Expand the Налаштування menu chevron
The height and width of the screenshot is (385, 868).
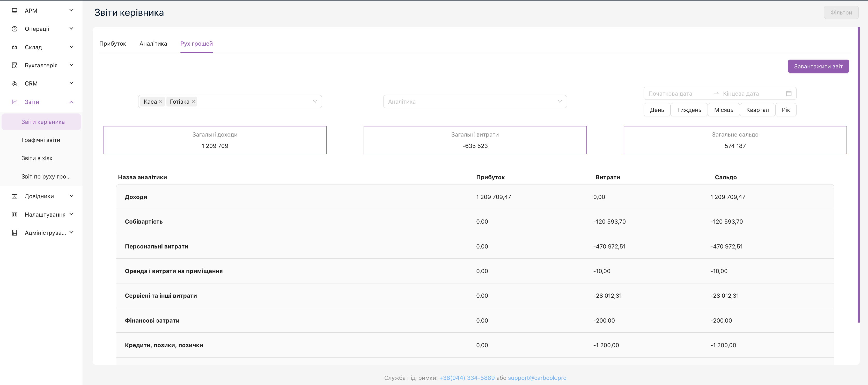[x=71, y=214]
